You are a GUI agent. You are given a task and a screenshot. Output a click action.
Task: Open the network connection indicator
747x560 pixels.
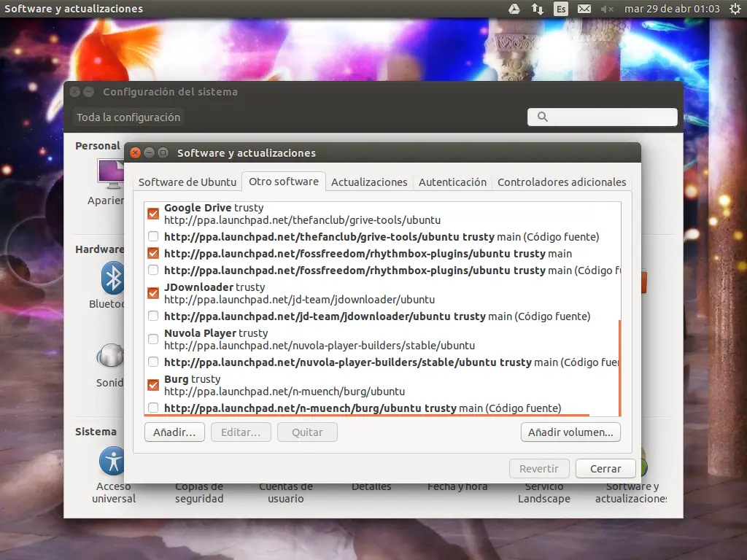(538, 9)
